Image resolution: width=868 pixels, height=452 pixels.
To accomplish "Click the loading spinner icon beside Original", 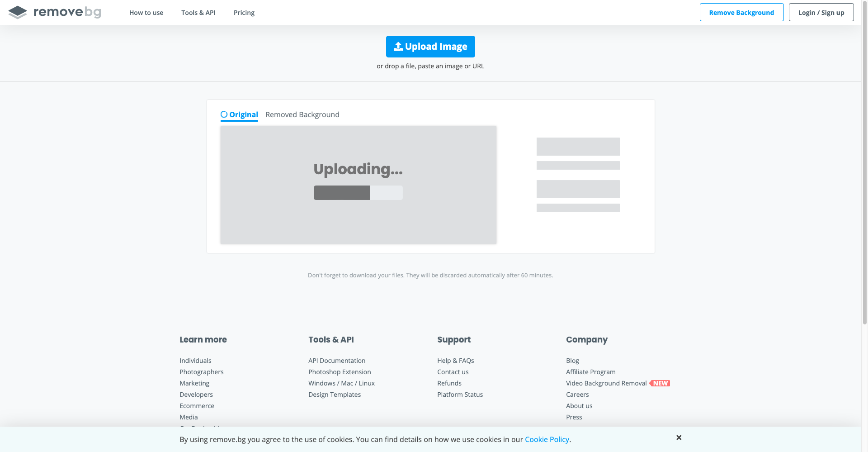I will 224,114.
